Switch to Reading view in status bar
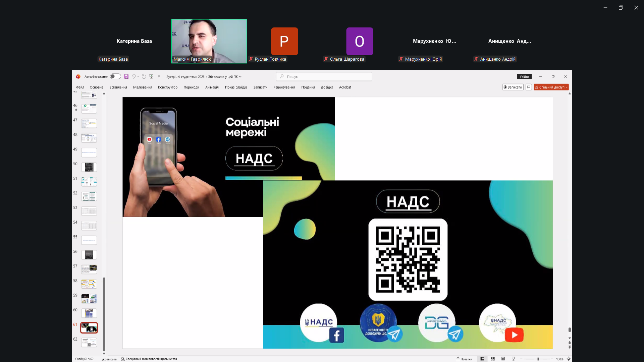 coord(503,359)
